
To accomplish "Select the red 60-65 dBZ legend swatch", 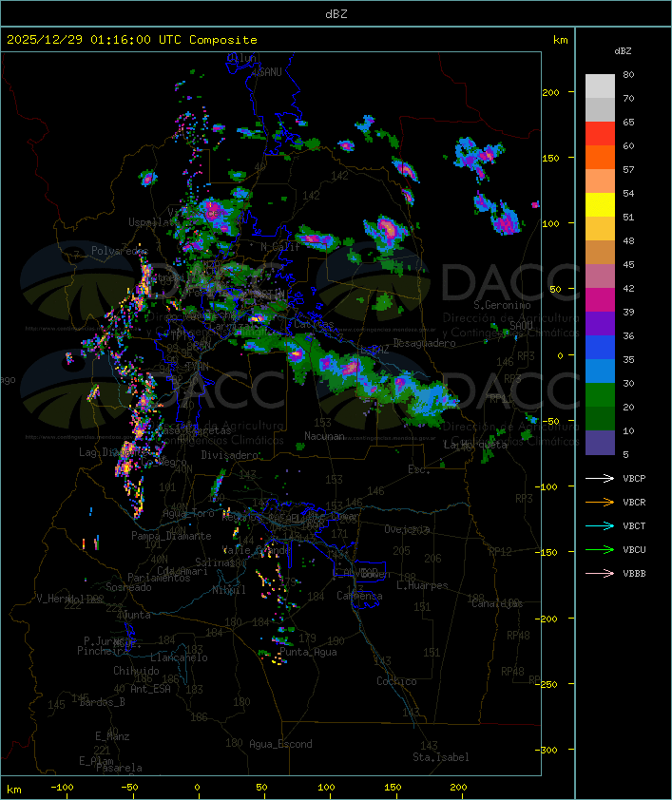I will coord(600,134).
